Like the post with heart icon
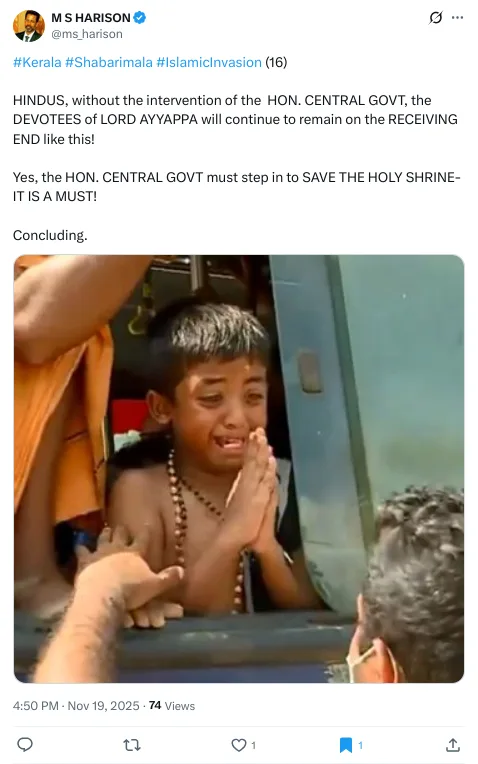 (x=239, y=745)
